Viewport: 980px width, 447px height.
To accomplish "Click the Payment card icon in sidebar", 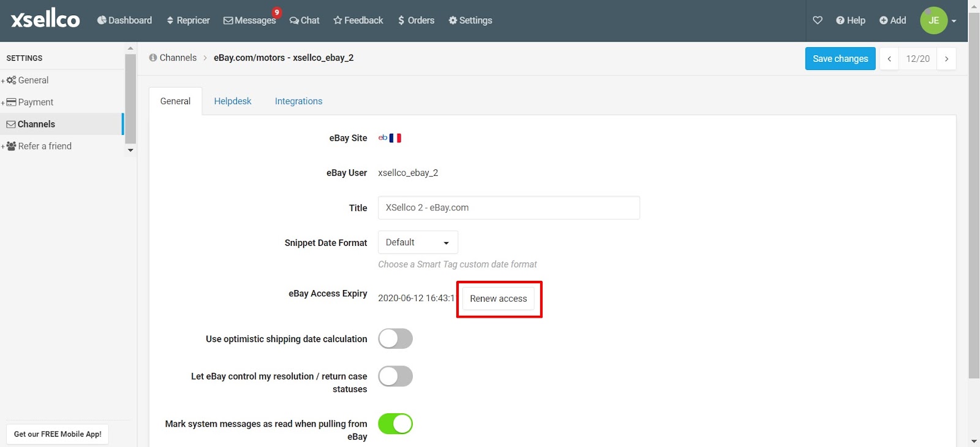I will point(11,102).
